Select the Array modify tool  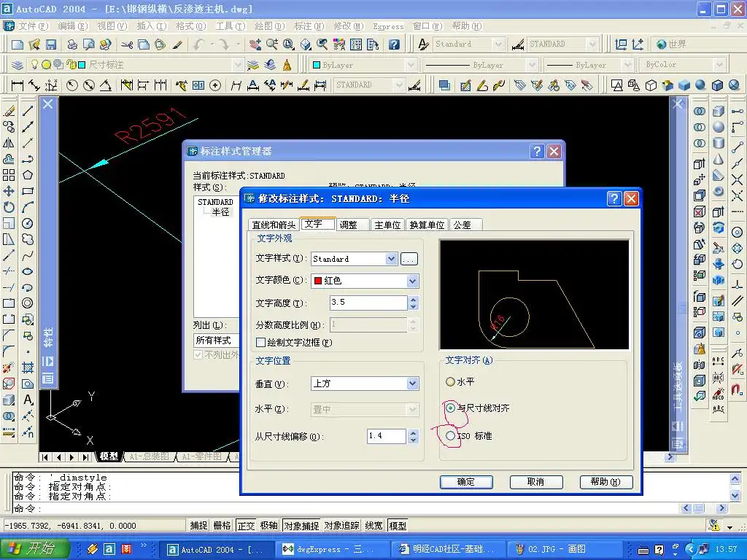pyautogui.click(x=9, y=175)
